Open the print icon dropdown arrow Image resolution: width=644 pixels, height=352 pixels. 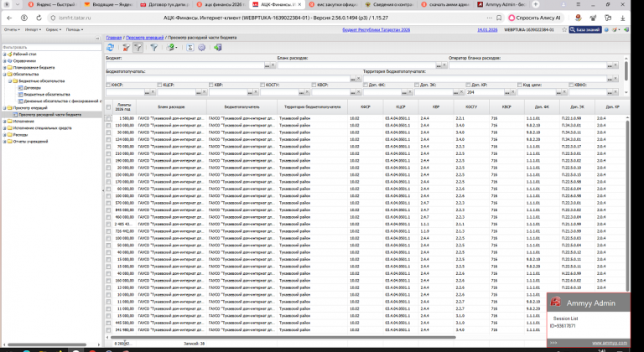[177, 48]
